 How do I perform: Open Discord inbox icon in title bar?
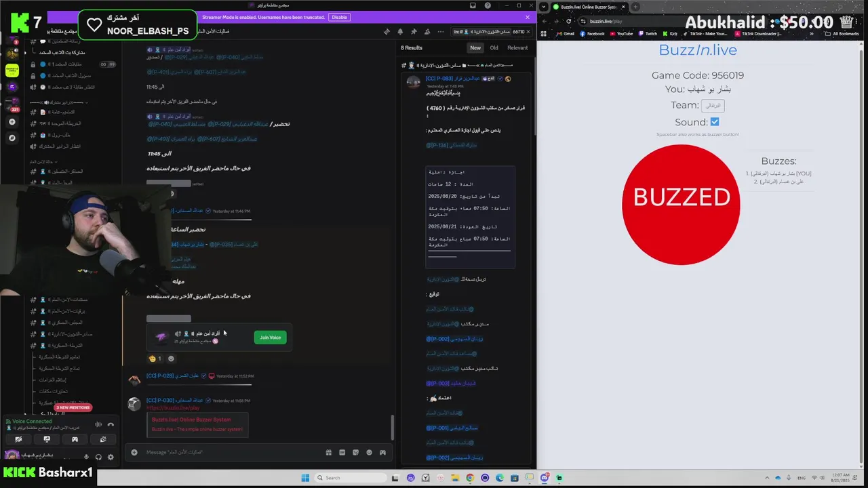473,6
